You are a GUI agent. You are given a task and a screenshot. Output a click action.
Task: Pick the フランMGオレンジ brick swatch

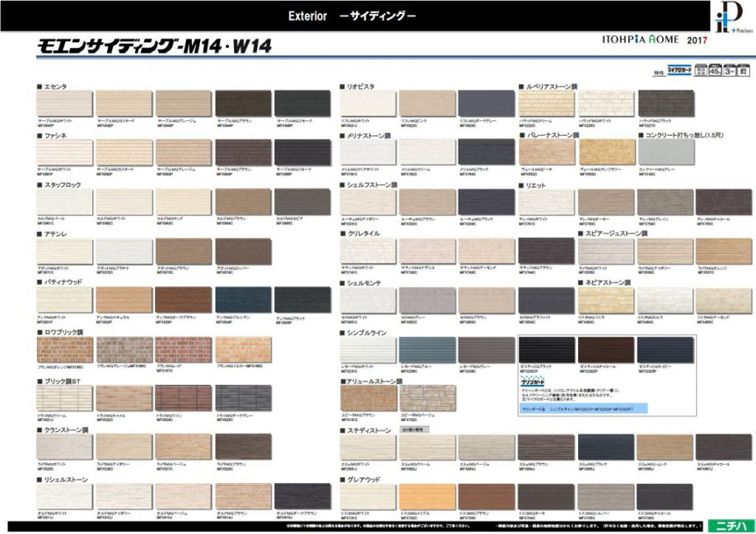(64, 350)
